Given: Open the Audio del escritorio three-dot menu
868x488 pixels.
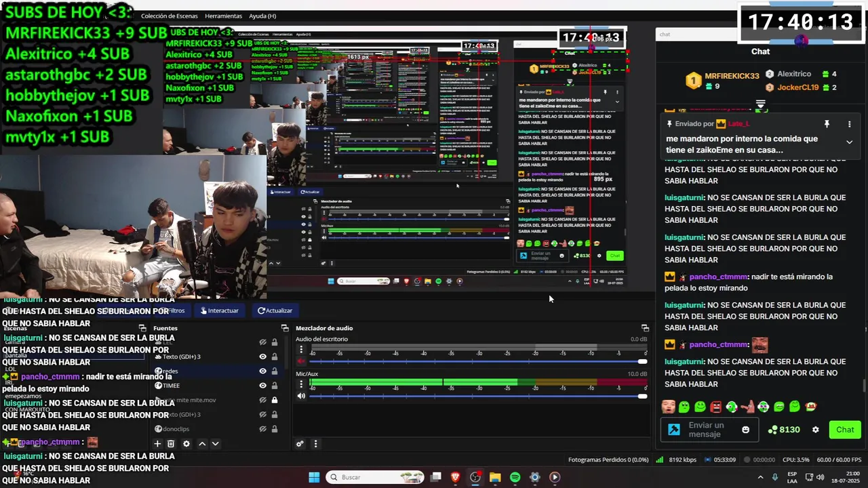Looking at the screenshot, I should point(301,350).
